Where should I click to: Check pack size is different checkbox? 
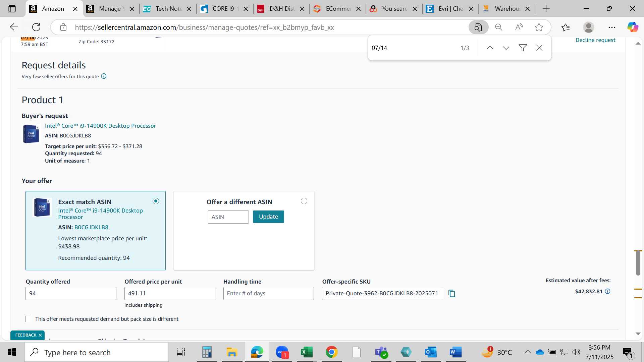(x=29, y=319)
